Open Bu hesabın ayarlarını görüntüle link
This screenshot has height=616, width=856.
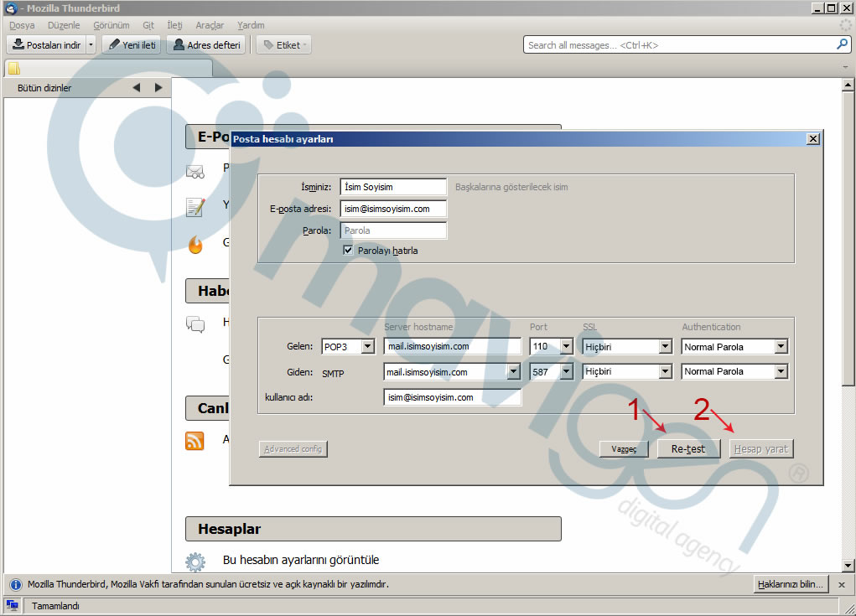(301, 560)
